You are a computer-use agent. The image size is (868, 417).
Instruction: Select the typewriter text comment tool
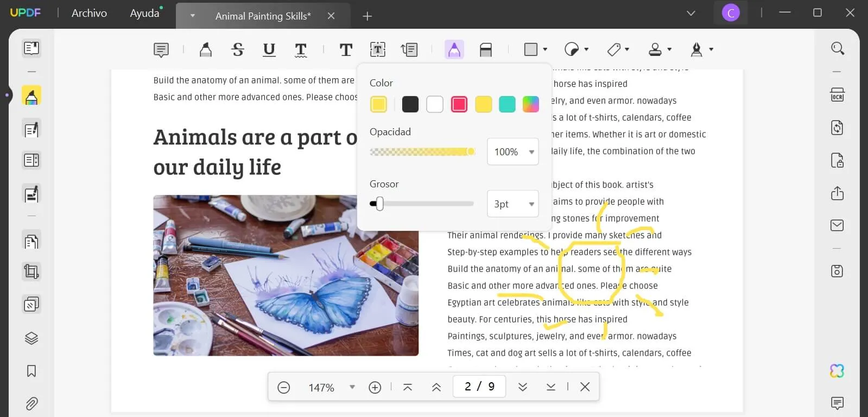[x=346, y=50]
